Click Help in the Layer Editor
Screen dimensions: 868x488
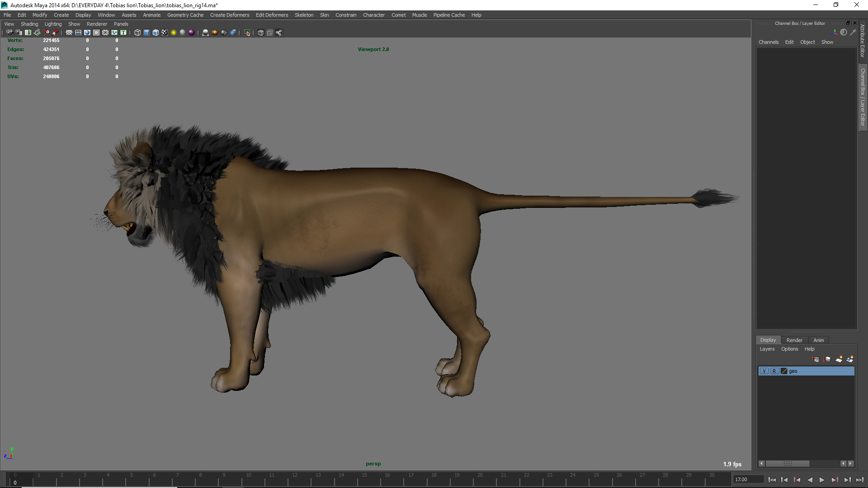click(x=810, y=349)
